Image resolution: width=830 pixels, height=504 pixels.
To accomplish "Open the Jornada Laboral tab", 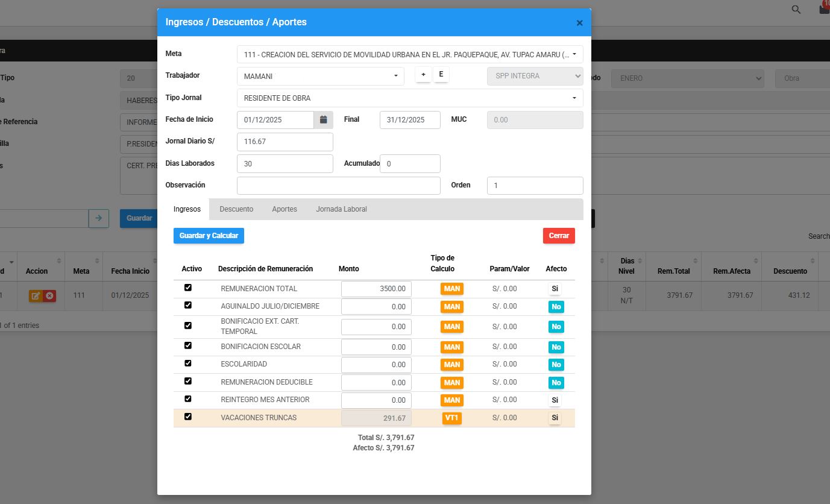I will pyautogui.click(x=341, y=209).
